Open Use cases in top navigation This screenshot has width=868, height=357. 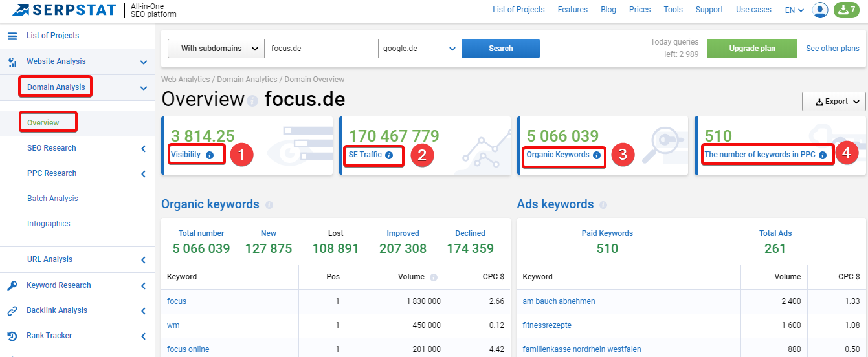pyautogui.click(x=754, y=10)
